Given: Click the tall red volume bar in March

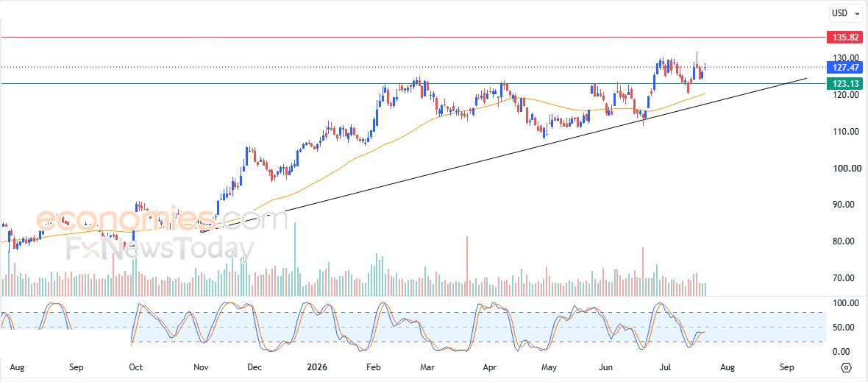Looking at the screenshot, I should tap(467, 266).
